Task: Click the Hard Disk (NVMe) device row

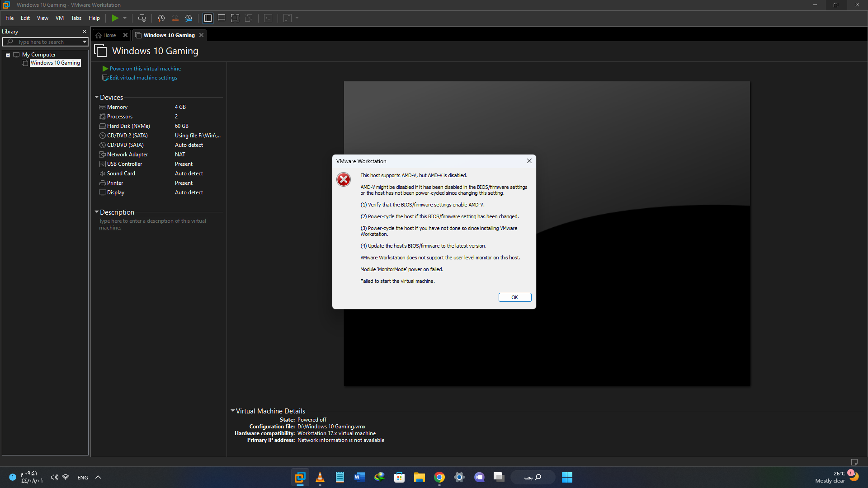Action: click(x=160, y=126)
